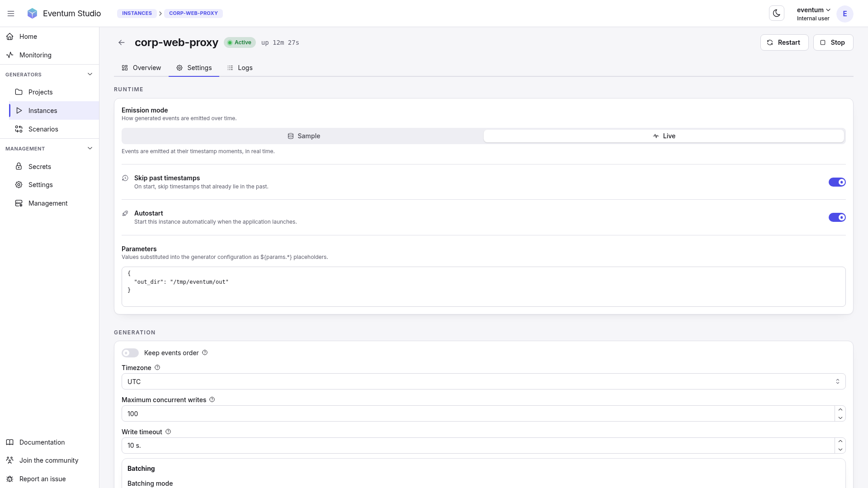The height and width of the screenshot is (488, 868).
Task: Open the Timezone UTC dropdown
Action: coord(483,381)
